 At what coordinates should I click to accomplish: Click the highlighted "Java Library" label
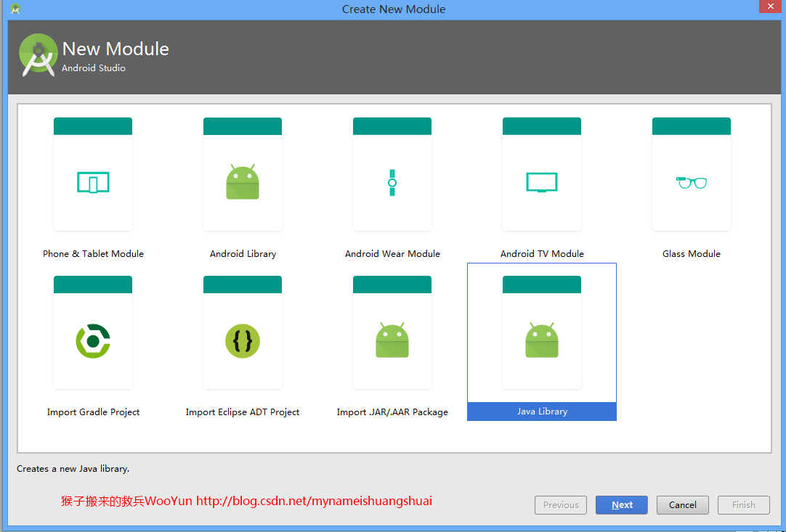[542, 412]
